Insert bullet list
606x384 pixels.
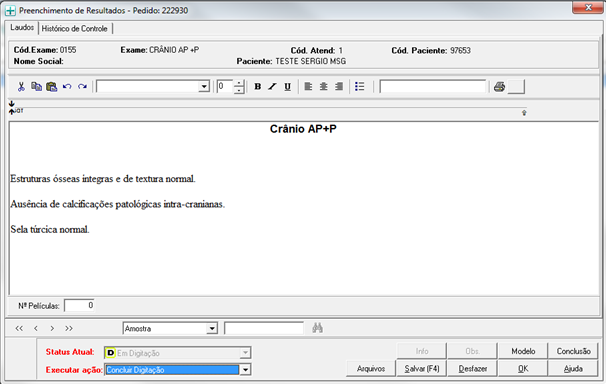359,87
